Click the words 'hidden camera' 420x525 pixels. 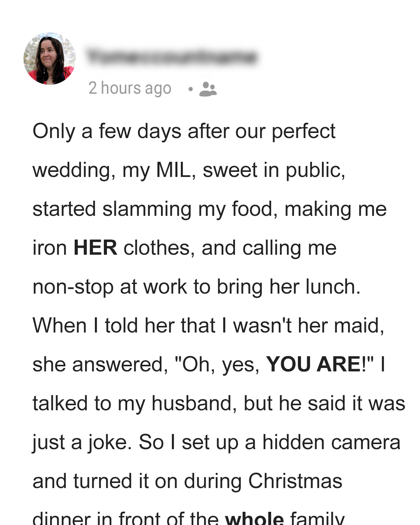[x=331, y=443]
